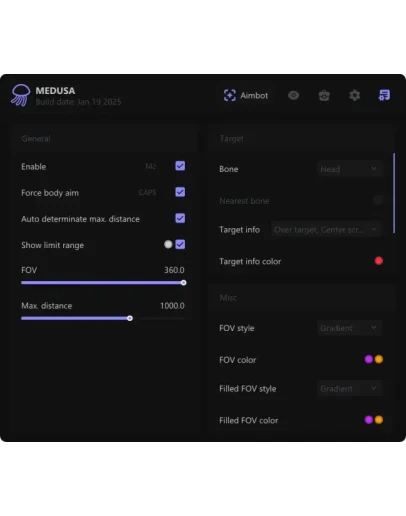Open the config list icon tab

[384, 95]
